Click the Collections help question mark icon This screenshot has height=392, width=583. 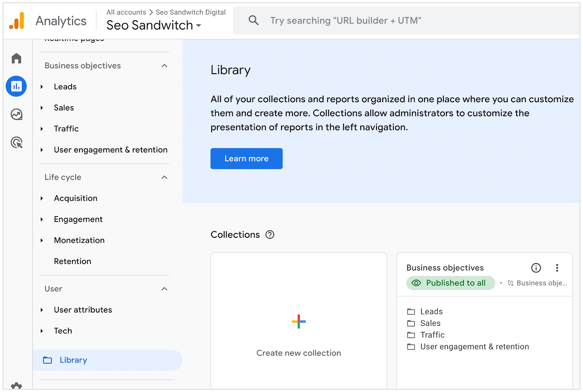tap(270, 235)
